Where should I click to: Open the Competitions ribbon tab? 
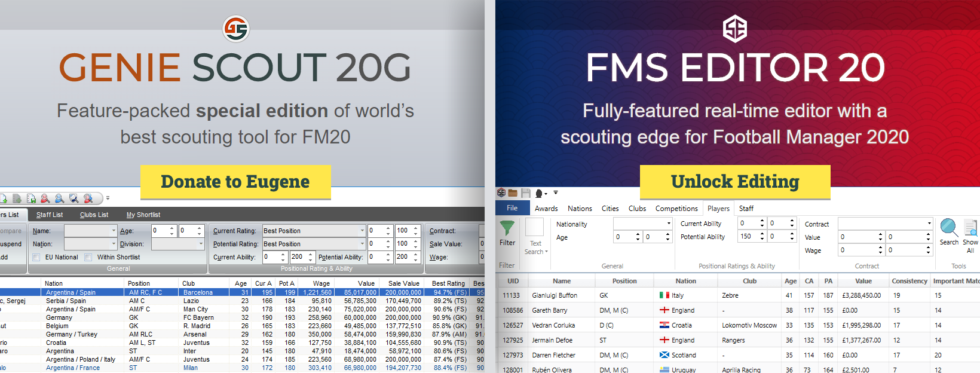click(676, 209)
